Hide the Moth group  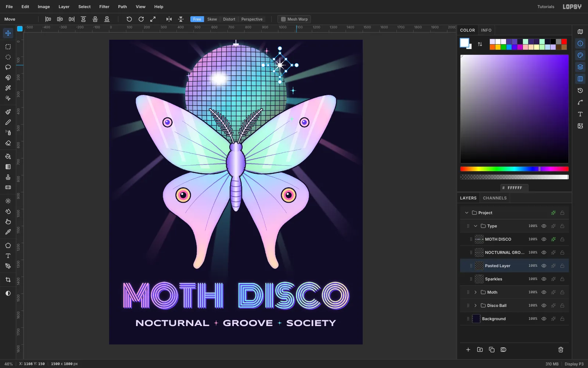[x=544, y=292]
